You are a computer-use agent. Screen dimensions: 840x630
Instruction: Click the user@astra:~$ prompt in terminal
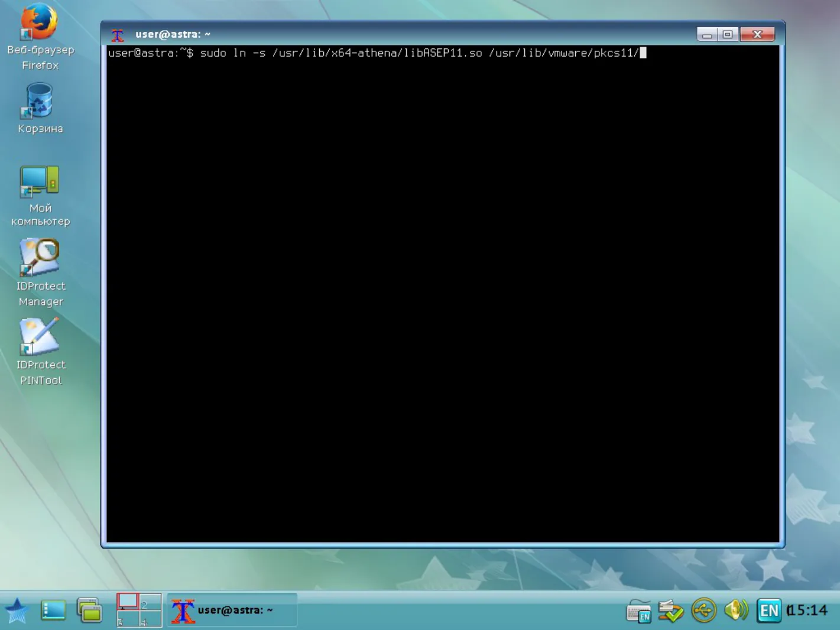pyautogui.click(x=151, y=53)
